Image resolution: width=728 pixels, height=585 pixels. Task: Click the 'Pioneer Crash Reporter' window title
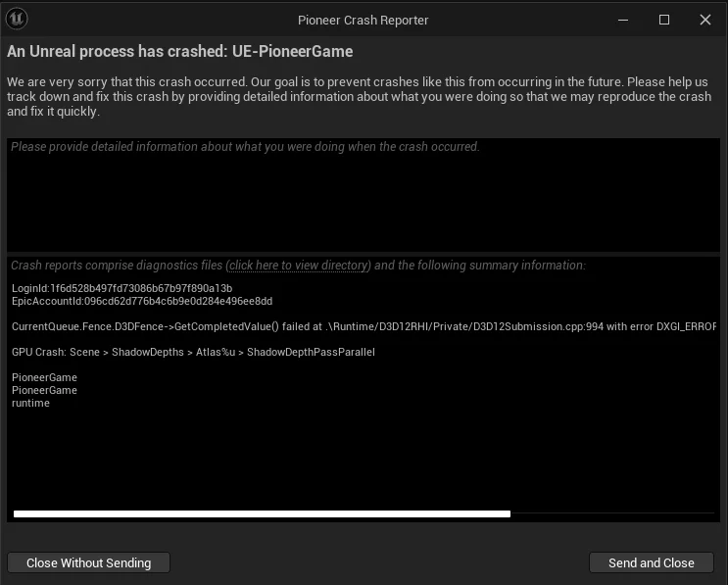(x=363, y=20)
